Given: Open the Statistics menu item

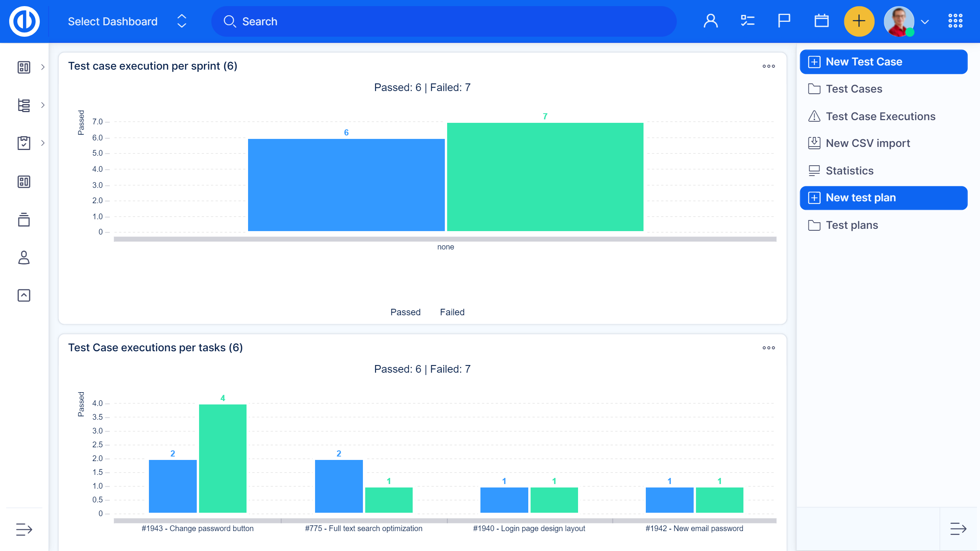Looking at the screenshot, I should pos(849,171).
